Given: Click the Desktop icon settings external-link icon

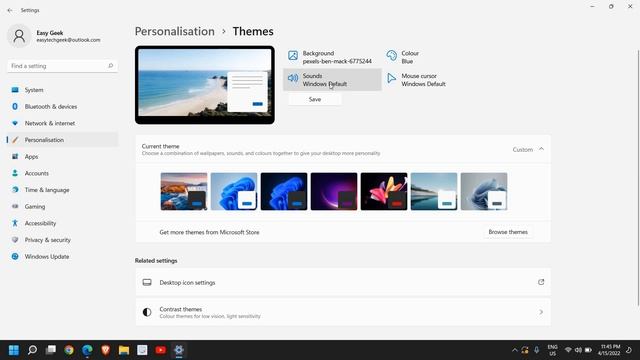Looking at the screenshot, I should (x=541, y=282).
